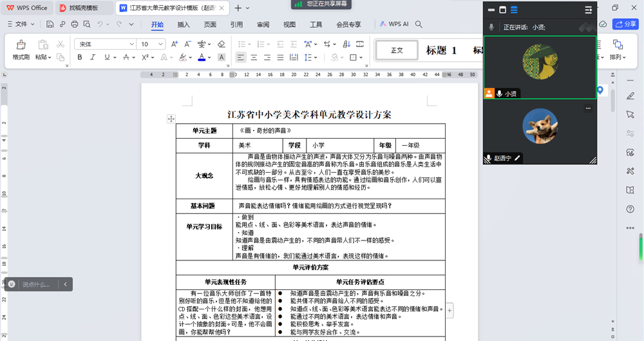Screen dimensions: 644x341
Task: Click the Print icon in quick toolbar
Action: pos(75,24)
